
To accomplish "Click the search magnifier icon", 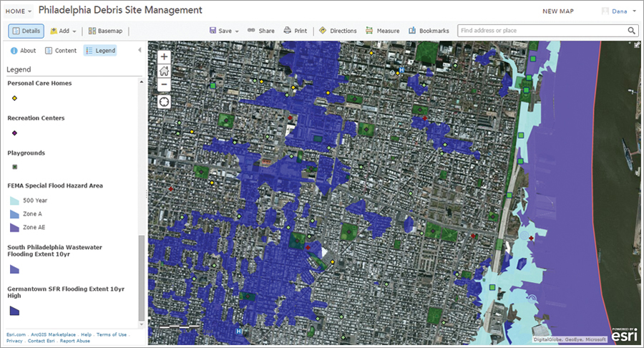I will [632, 30].
